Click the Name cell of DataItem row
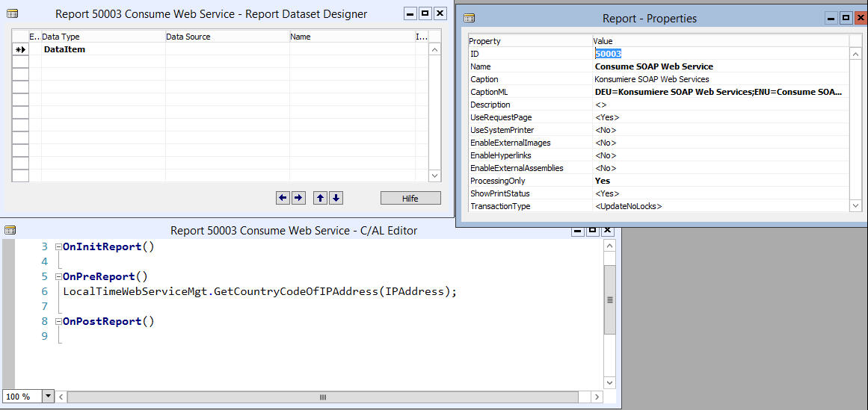Image resolution: width=868 pixels, height=410 pixels. (x=352, y=49)
